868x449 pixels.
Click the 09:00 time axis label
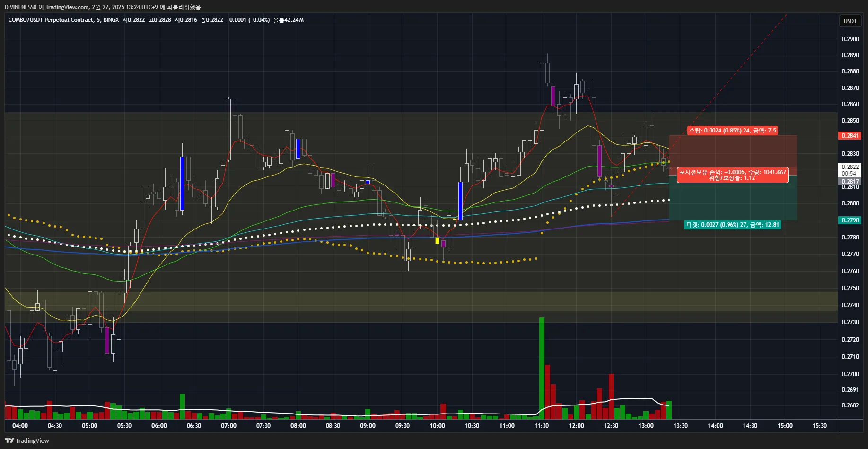point(368,426)
